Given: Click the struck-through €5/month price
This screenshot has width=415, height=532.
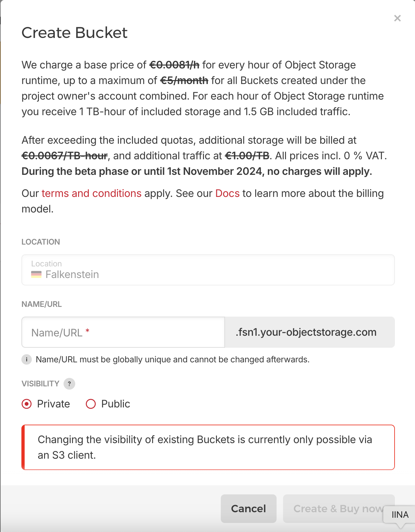Looking at the screenshot, I should [184, 80].
